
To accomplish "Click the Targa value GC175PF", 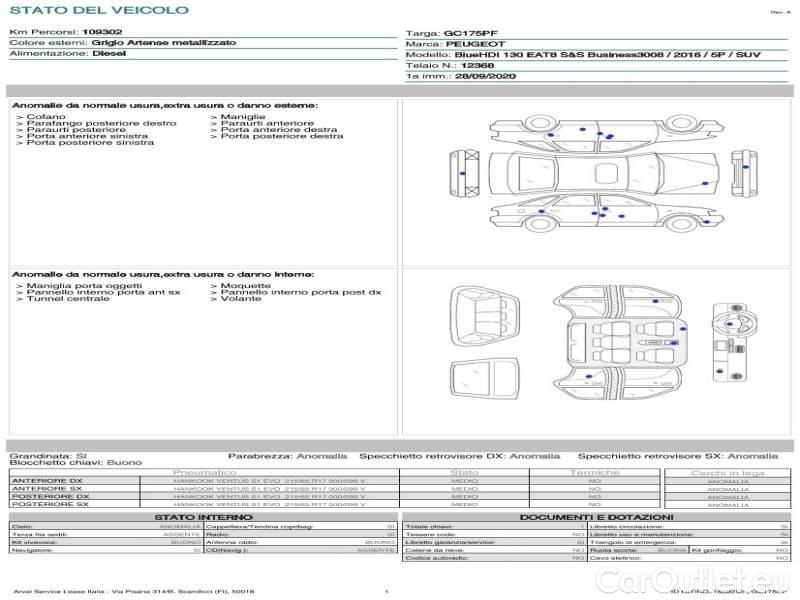I will (x=470, y=34).
